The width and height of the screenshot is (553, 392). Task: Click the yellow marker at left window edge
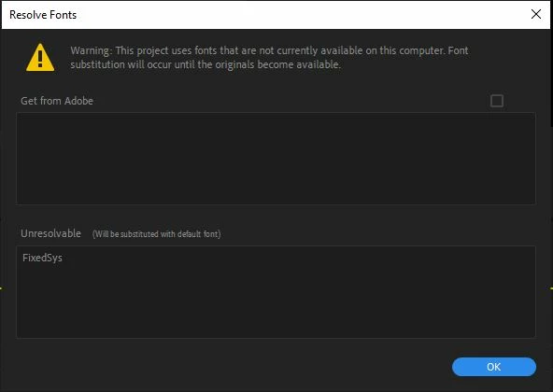click(1, 288)
